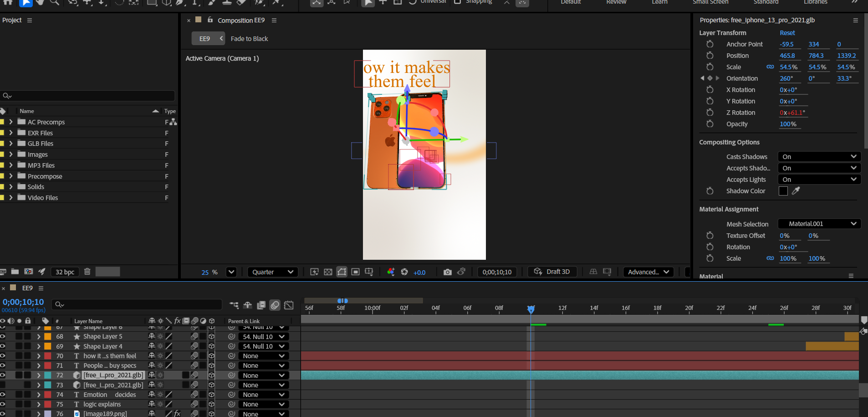
Task: Enable Frame Blending for timeline layers
Action: coord(261,305)
